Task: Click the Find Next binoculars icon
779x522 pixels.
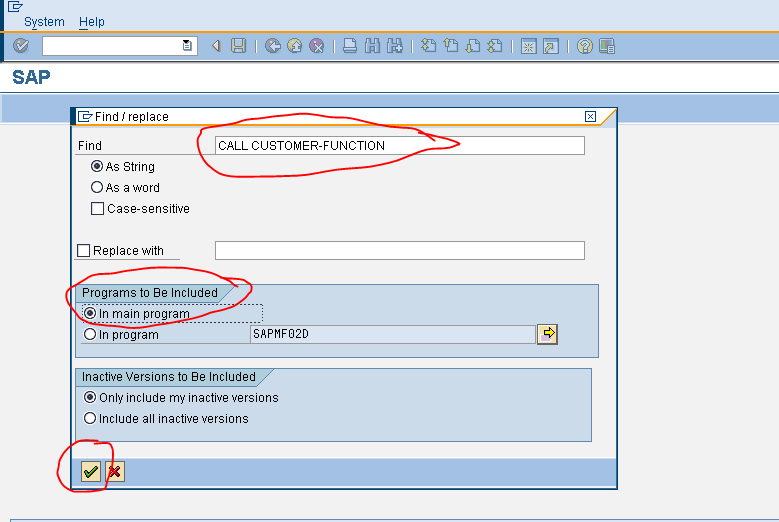Action: pyautogui.click(x=395, y=46)
